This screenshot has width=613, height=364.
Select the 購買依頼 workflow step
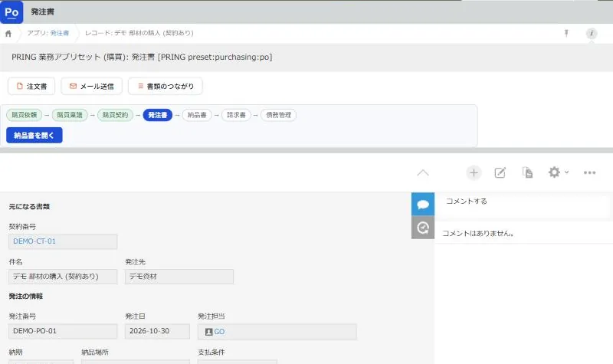pos(25,115)
